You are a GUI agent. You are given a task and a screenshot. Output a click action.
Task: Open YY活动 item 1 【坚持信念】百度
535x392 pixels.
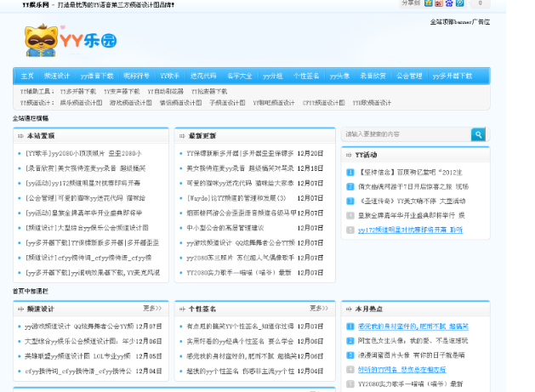pos(411,173)
